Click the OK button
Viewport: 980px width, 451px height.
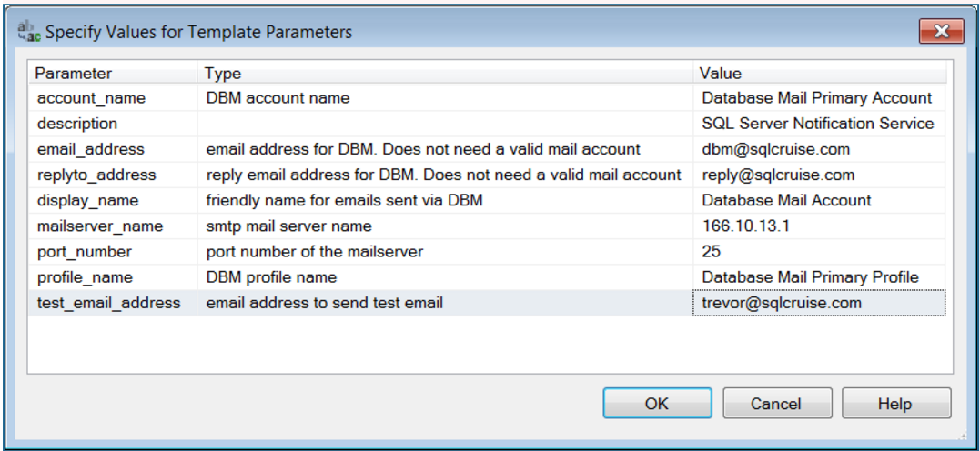pos(657,404)
